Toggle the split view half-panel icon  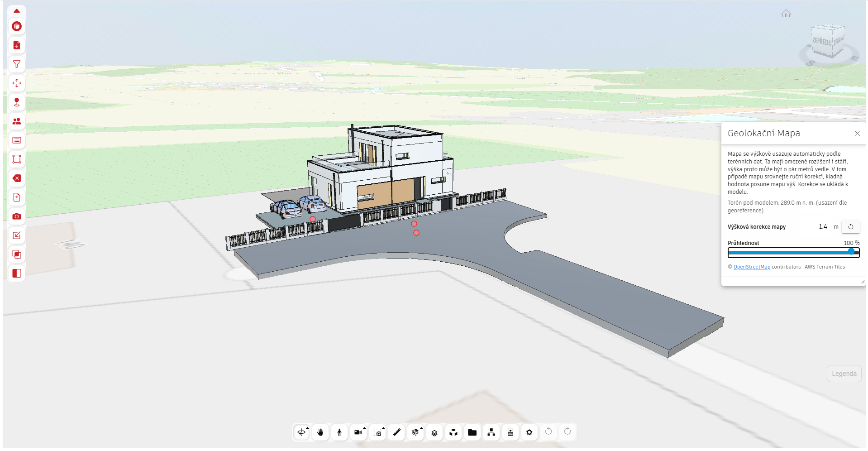pos(17,273)
